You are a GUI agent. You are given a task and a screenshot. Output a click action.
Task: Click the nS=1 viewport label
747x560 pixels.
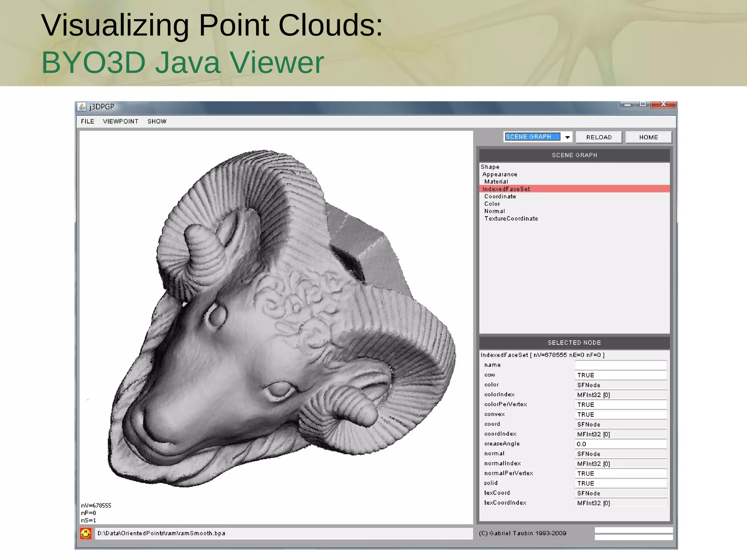coord(88,520)
